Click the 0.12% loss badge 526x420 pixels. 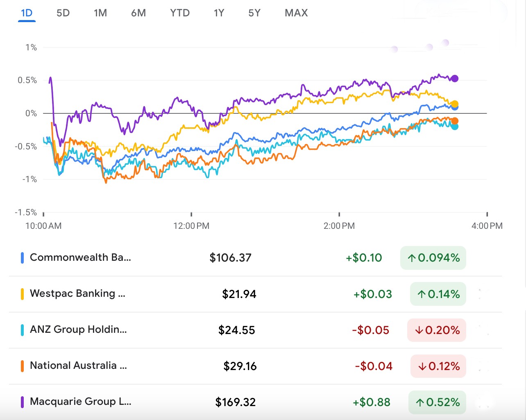coord(438,366)
